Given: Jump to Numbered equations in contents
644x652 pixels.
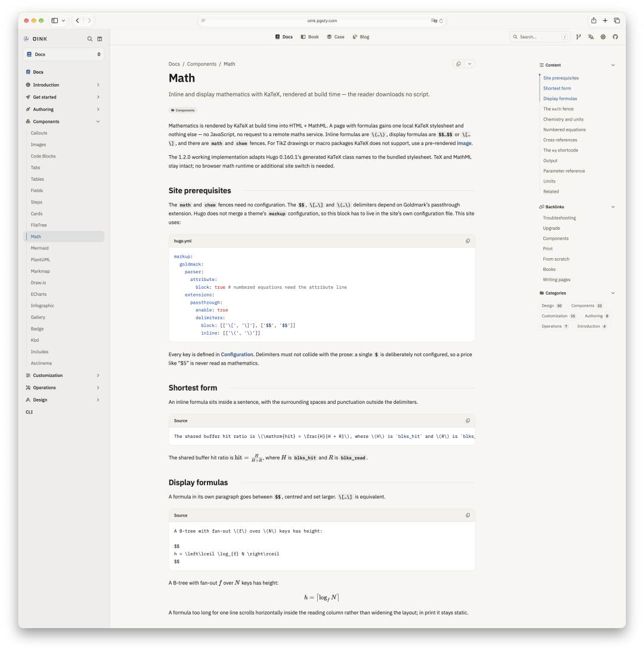Looking at the screenshot, I should point(564,129).
